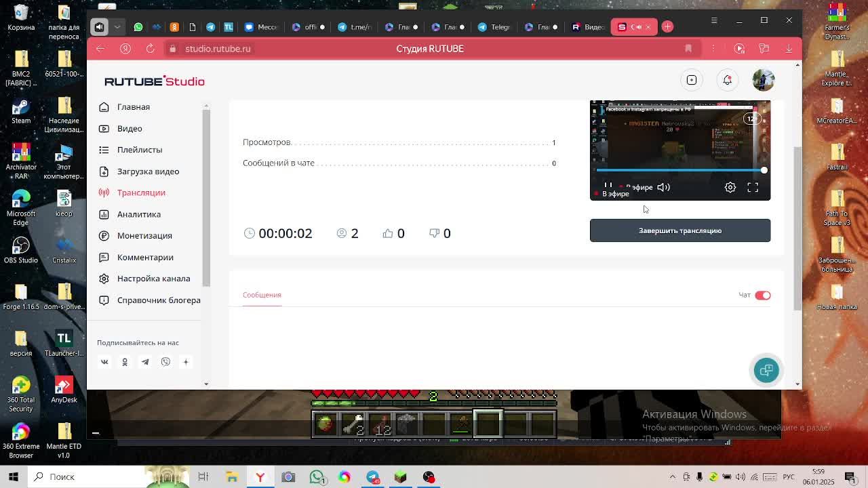Select the Steam desktop icon
Image resolution: width=868 pixels, height=488 pixels.
21,111
